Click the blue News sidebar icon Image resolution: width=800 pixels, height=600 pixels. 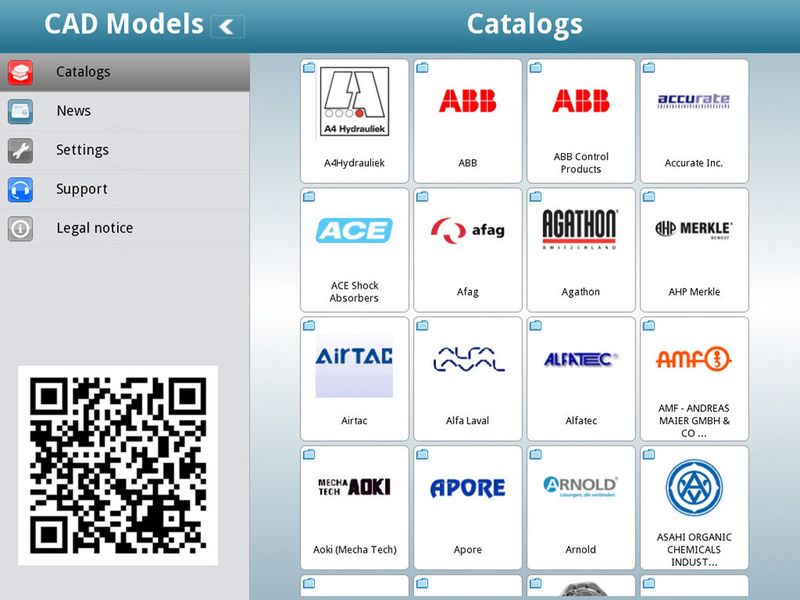[x=20, y=111]
